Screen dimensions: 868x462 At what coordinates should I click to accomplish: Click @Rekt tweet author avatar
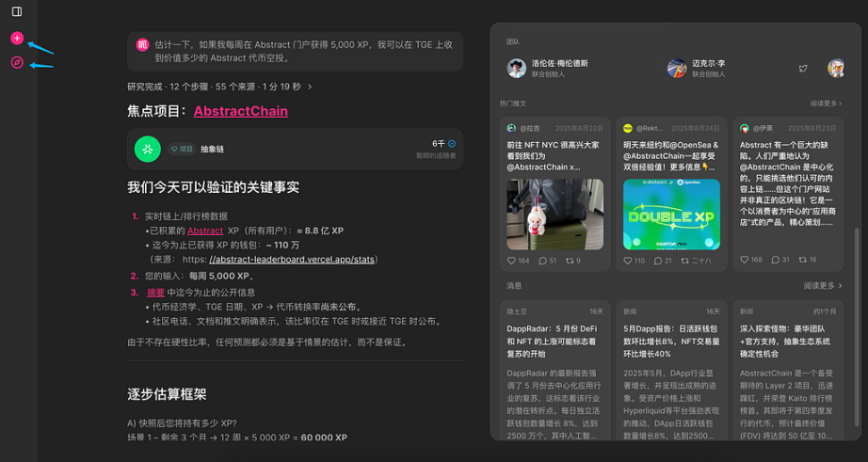pos(628,128)
